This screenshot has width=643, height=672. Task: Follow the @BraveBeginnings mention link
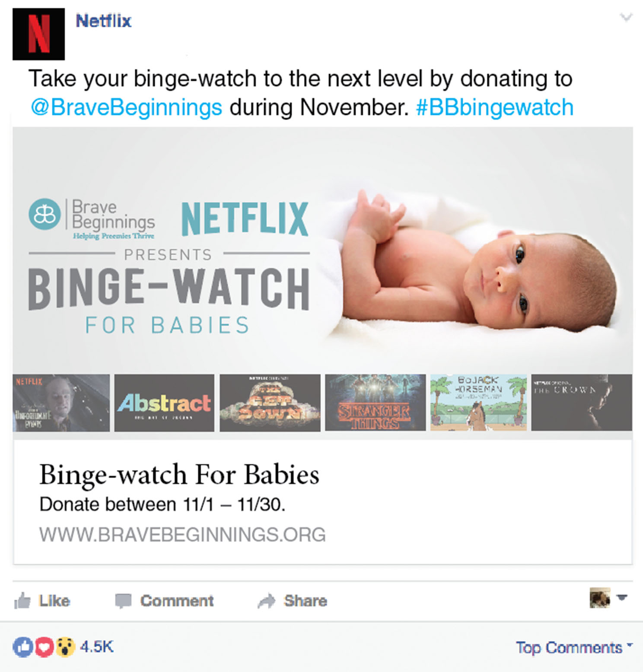126,107
